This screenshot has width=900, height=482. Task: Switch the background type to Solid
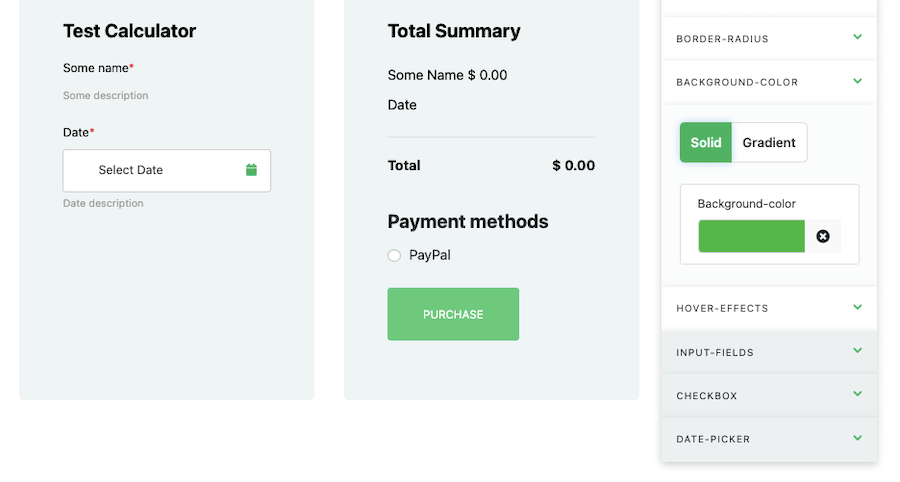pos(705,142)
